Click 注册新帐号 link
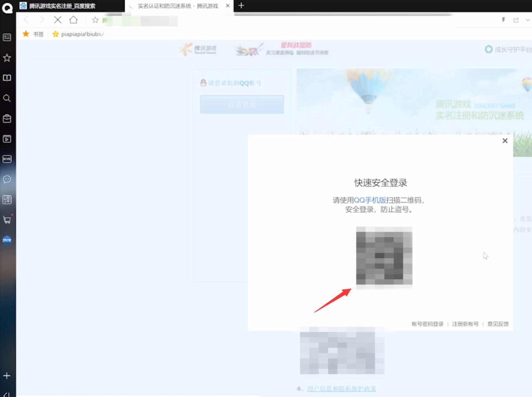532x397 pixels. pos(465,324)
